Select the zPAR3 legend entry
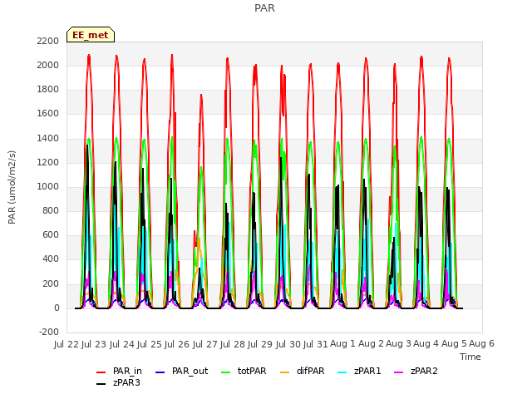The width and height of the screenshot is (532, 399). 118,382
